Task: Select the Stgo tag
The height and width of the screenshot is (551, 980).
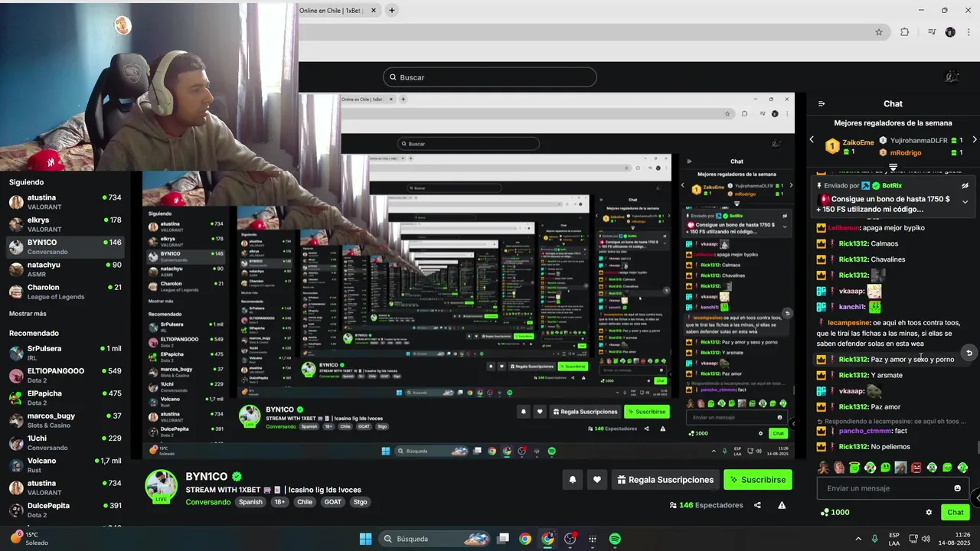Action: coord(361,502)
